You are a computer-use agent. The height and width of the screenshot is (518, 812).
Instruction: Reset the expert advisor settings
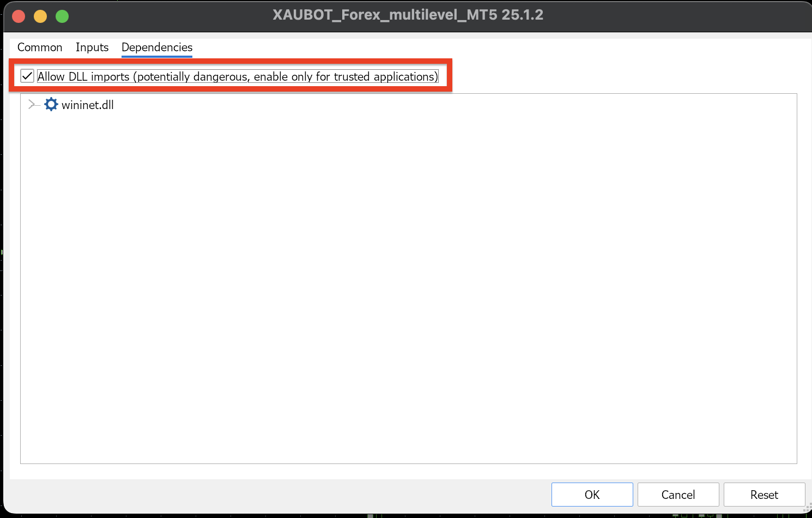pyautogui.click(x=764, y=495)
